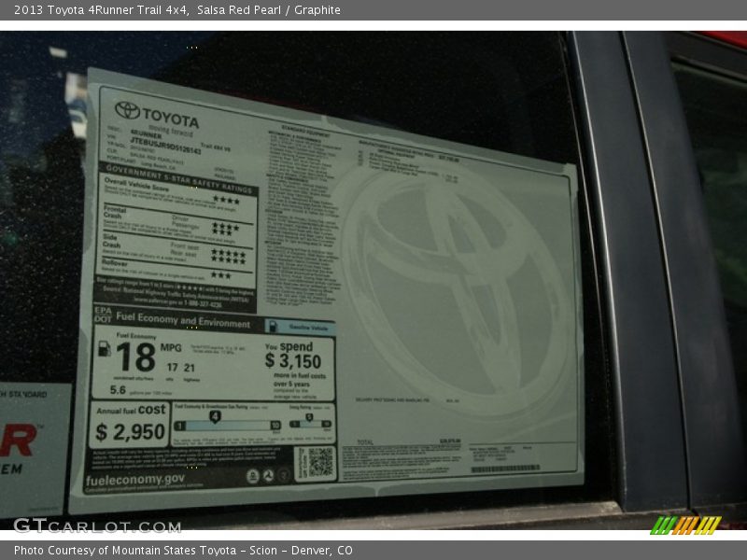Click the green and orange striped corner logo
The height and width of the screenshot is (560, 747).
pos(685,525)
